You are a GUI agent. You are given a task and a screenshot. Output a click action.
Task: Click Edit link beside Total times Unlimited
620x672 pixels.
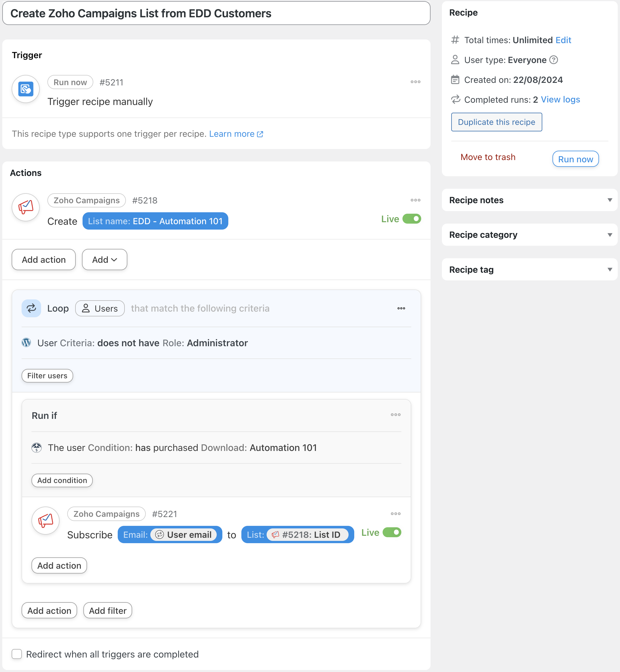pyautogui.click(x=563, y=40)
